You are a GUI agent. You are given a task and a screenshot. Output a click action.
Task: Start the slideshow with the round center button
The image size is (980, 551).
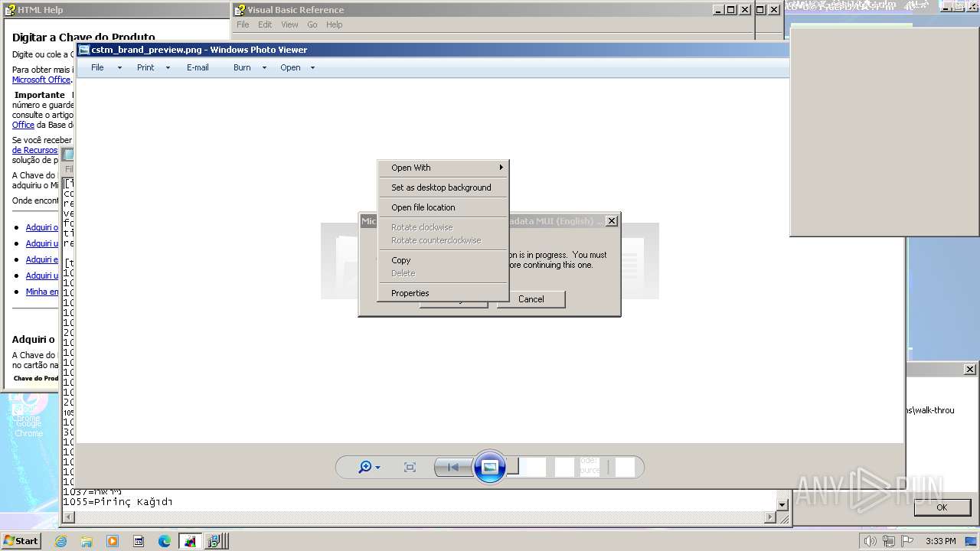(490, 467)
